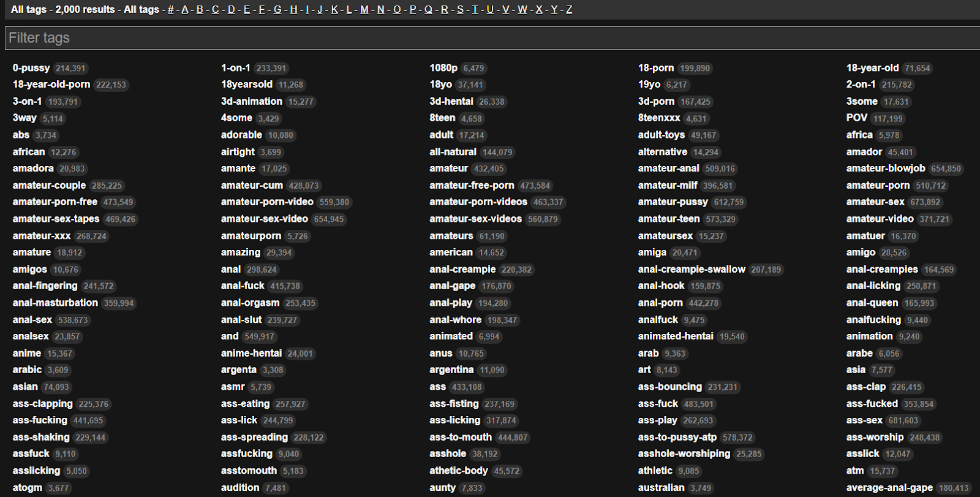Jump to tags starting with J
The height and width of the screenshot is (497, 980).
pos(320,10)
